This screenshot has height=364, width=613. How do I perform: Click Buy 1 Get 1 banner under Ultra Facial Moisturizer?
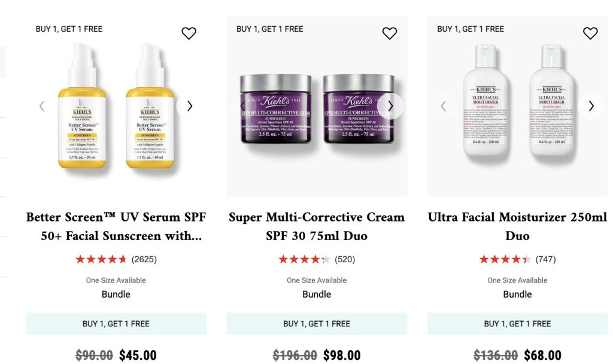pos(518,324)
